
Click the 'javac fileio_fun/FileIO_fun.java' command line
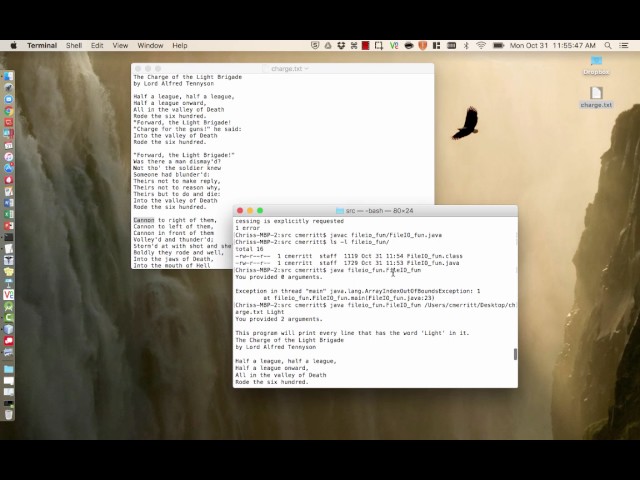pyautogui.click(x=386, y=235)
